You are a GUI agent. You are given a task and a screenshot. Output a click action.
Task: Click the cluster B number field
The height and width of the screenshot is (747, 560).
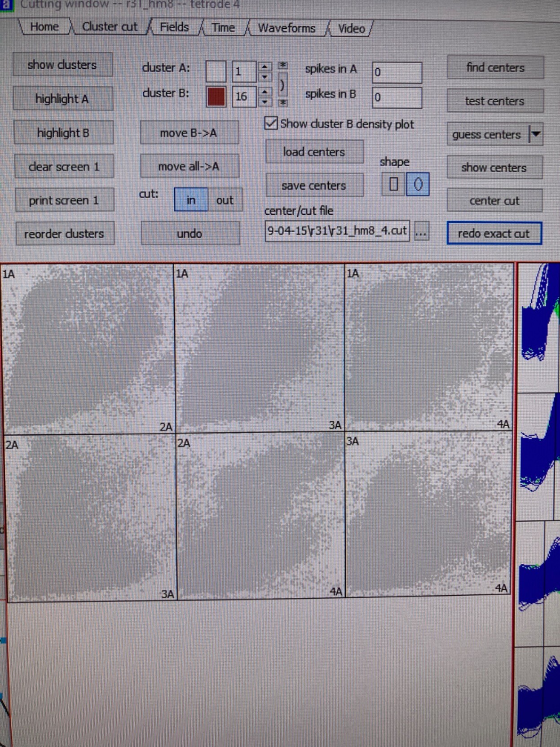(x=244, y=97)
